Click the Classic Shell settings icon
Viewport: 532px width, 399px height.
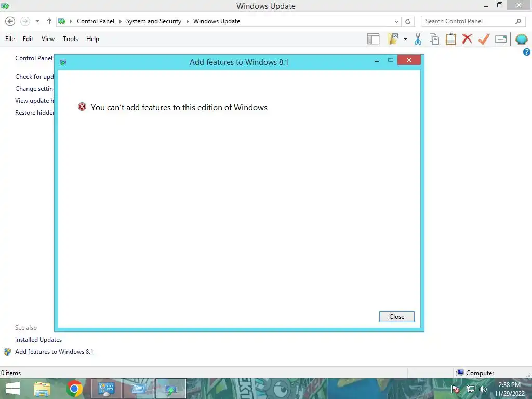[522, 38]
